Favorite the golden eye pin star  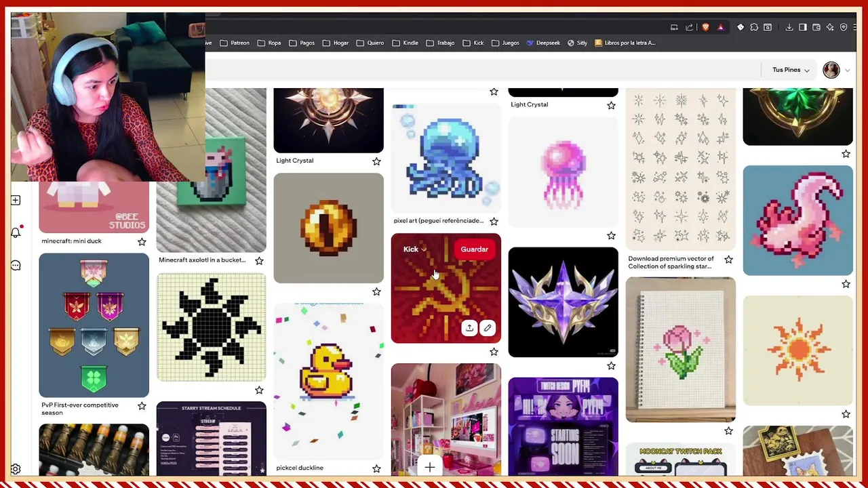[376, 291]
